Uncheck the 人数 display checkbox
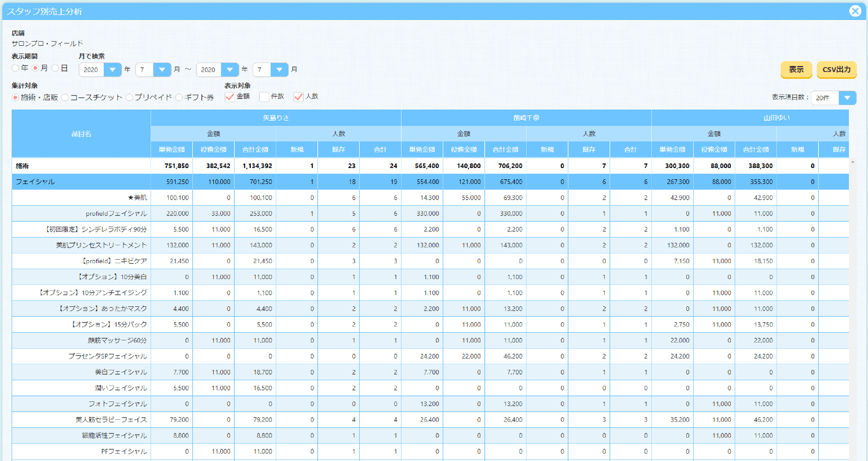Screen dimensions: 868x461 coord(298,97)
